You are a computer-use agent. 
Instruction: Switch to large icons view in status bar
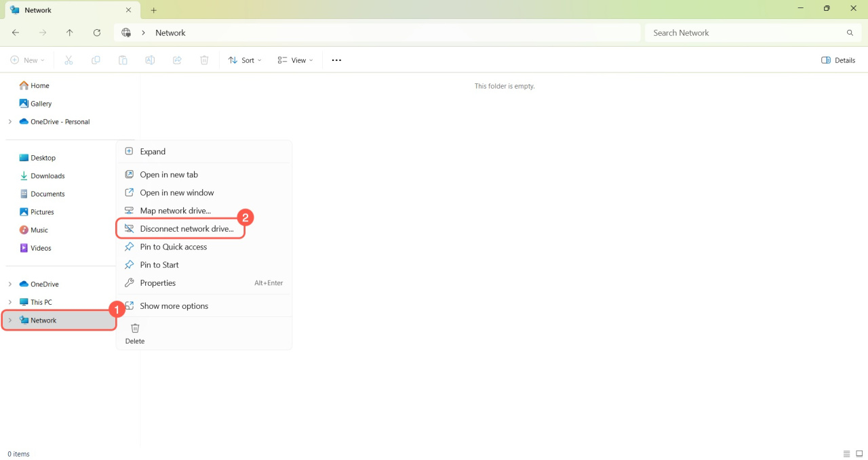pyautogui.click(x=859, y=454)
